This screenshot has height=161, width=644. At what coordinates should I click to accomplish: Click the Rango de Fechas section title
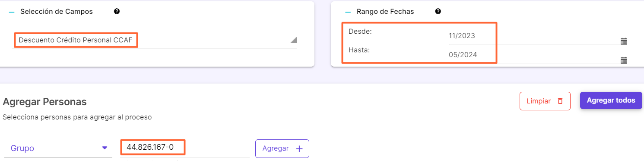[x=385, y=12]
